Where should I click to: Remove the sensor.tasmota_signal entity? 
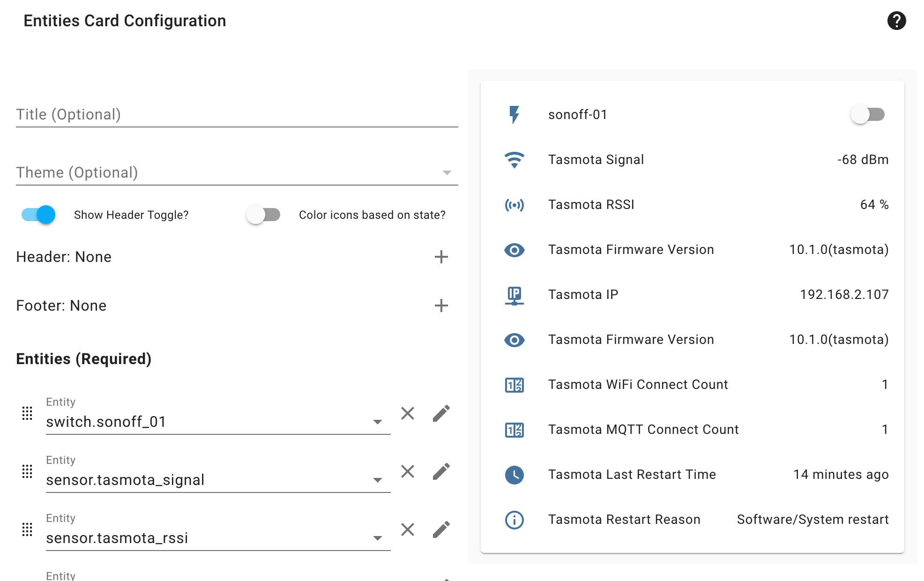[x=408, y=471]
